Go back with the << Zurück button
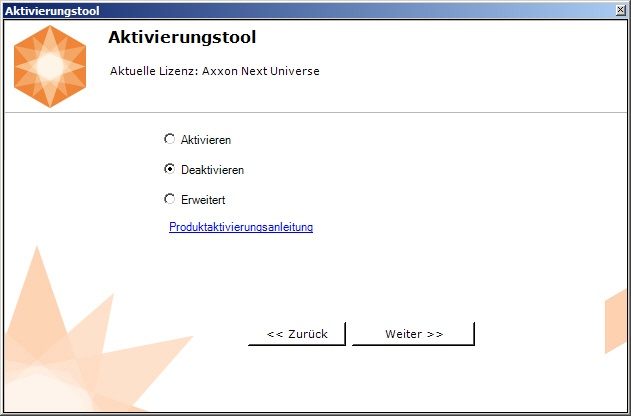Screen dimensions: 631x416 (x=297, y=334)
